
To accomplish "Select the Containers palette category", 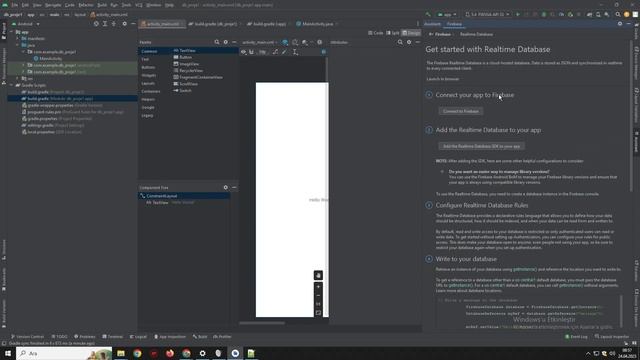I will [x=151, y=91].
